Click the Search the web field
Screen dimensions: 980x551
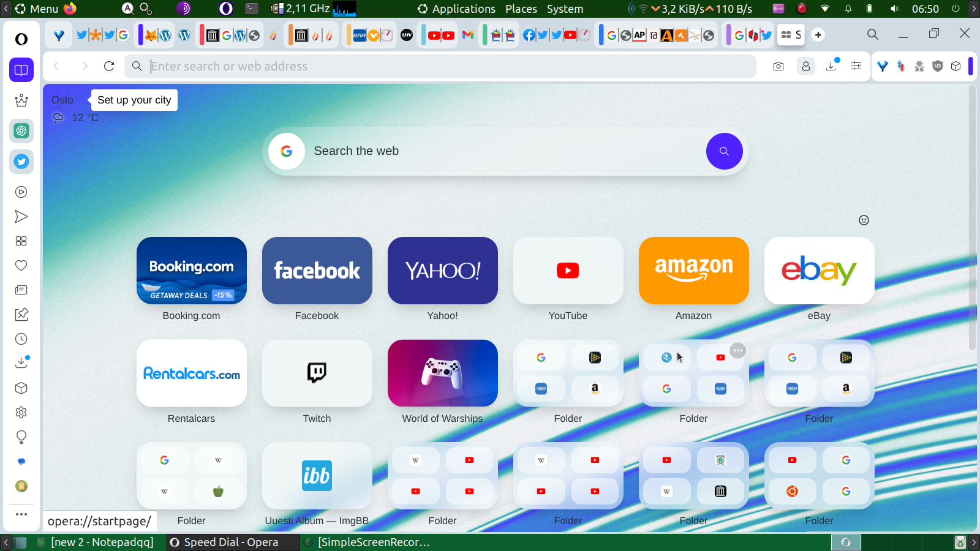pos(505,151)
